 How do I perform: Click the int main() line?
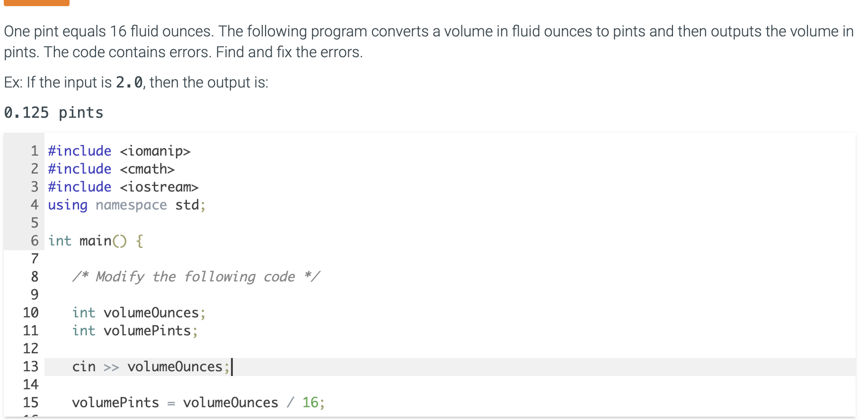(96, 241)
